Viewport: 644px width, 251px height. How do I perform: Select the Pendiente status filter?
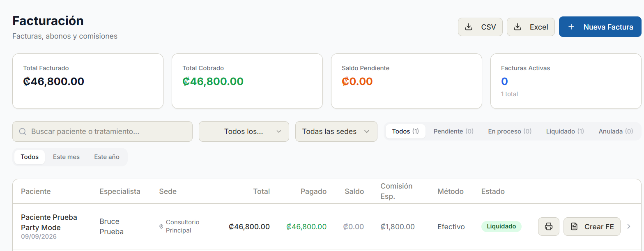pyautogui.click(x=453, y=131)
